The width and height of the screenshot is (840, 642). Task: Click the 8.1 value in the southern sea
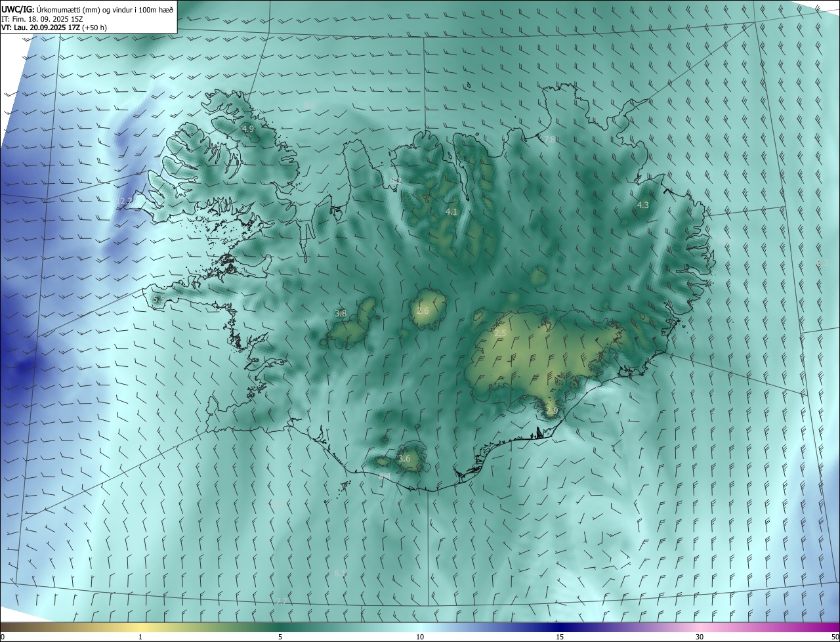(x=340, y=573)
